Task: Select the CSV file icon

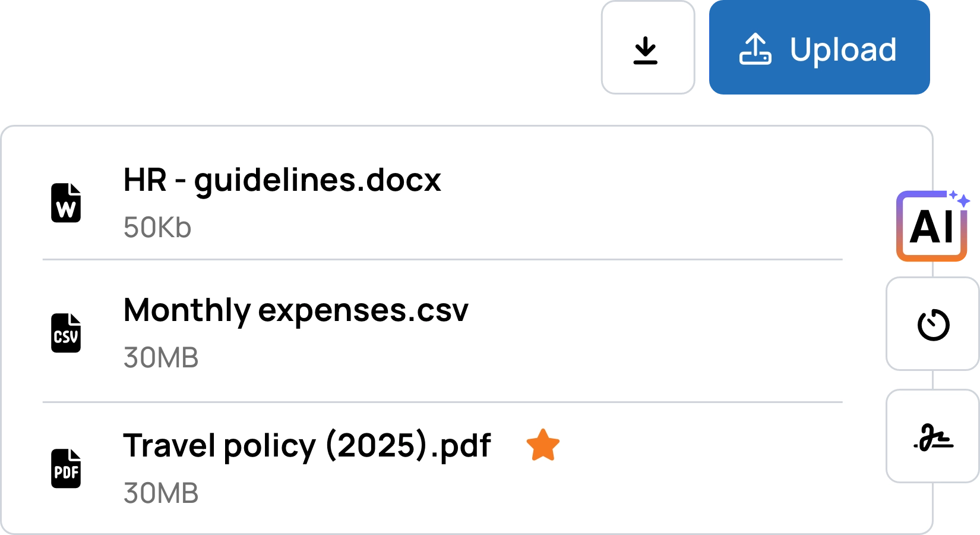Action: [x=66, y=333]
